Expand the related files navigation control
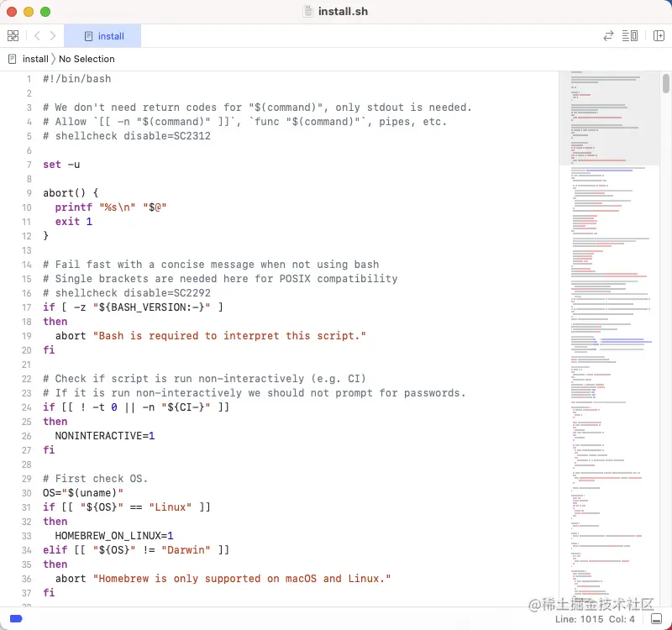Viewport: 672px width, 630px height. pos(13,36)
